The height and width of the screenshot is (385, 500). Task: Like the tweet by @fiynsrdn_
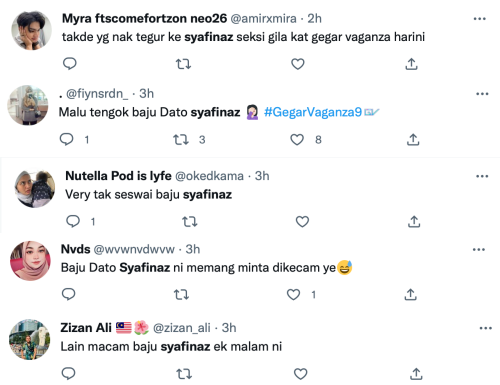tap(297, 139)
